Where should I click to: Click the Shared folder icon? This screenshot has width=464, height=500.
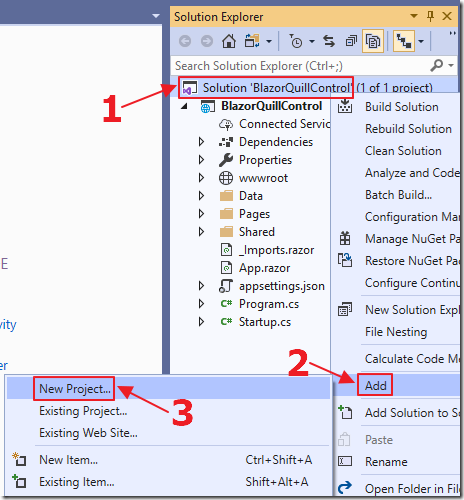(226, 232)
